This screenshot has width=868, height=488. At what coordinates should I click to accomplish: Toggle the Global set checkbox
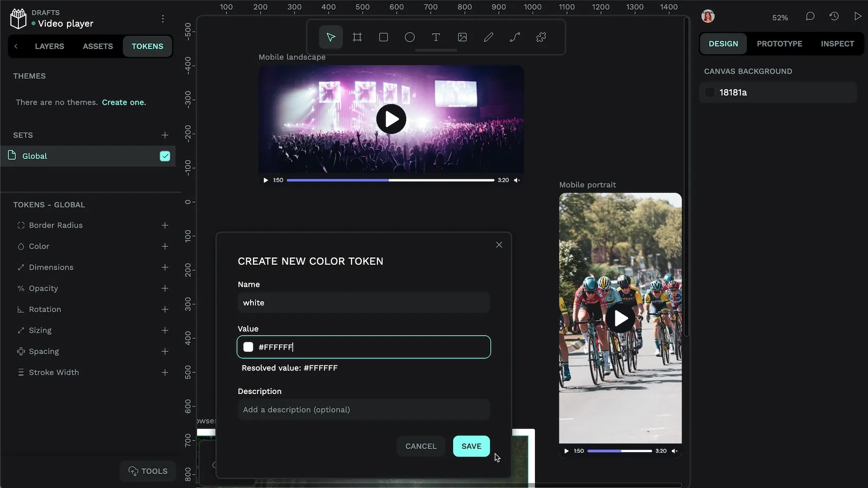click(x=165, y=156)
